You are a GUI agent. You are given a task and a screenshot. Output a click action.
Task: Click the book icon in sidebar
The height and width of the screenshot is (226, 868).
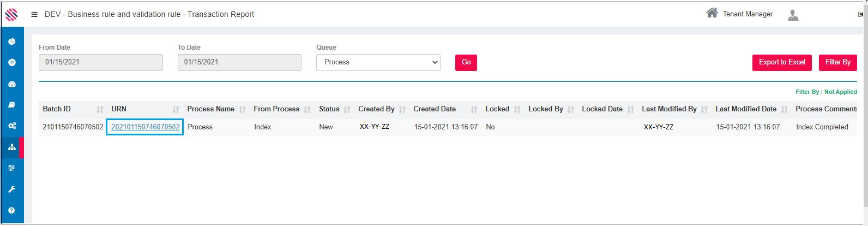coord(11,105)
